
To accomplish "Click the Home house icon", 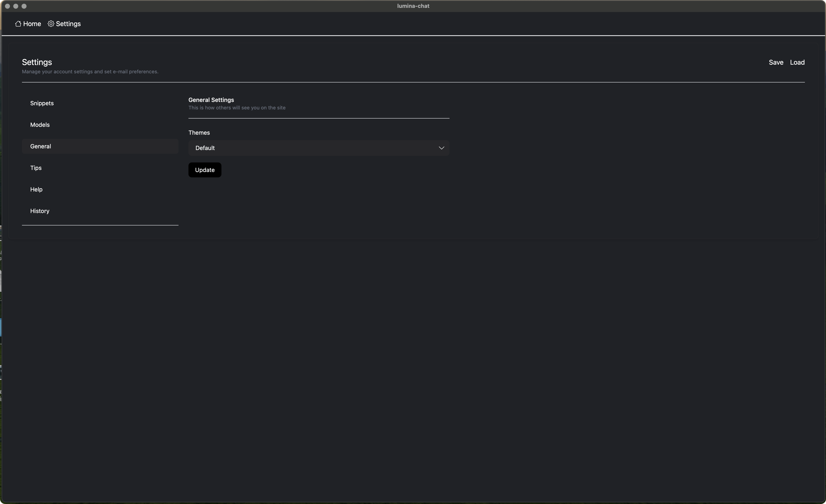I will coord(18,24).
